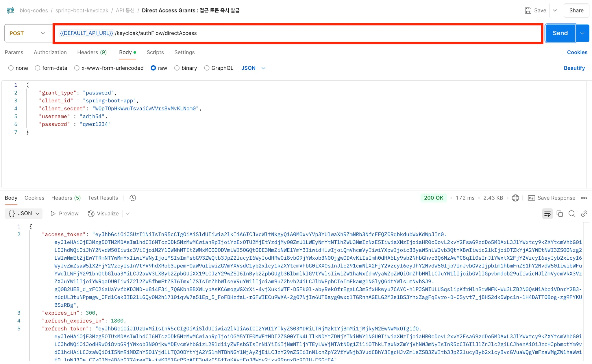The height and width of the screenshot is (364, 592).
Task: Click the Beautify link
Action: pos(574,68)
